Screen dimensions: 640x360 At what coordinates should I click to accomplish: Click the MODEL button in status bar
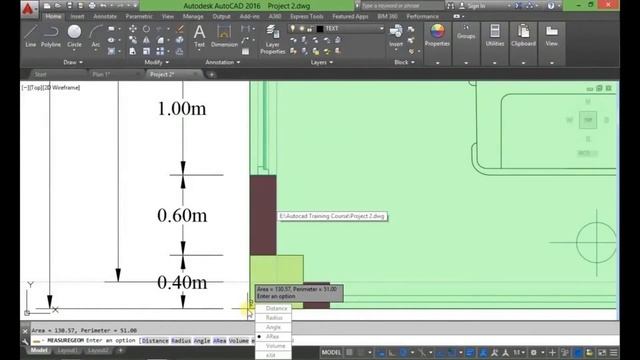331,352
